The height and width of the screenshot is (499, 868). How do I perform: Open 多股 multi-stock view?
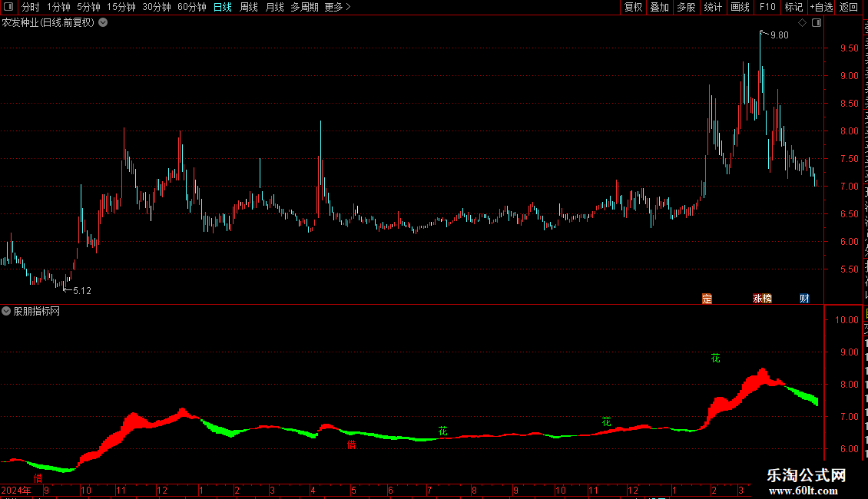click(686, 7)
